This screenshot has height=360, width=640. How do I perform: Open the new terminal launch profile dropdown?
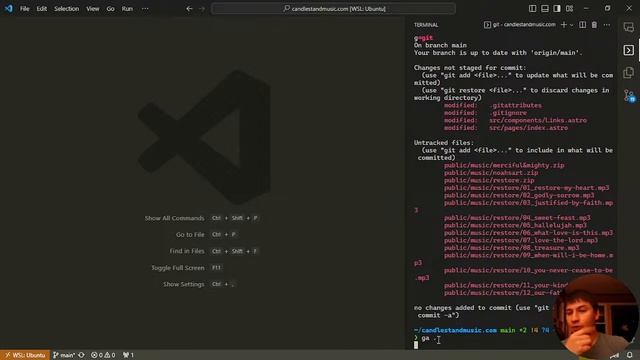coord(571,25)
